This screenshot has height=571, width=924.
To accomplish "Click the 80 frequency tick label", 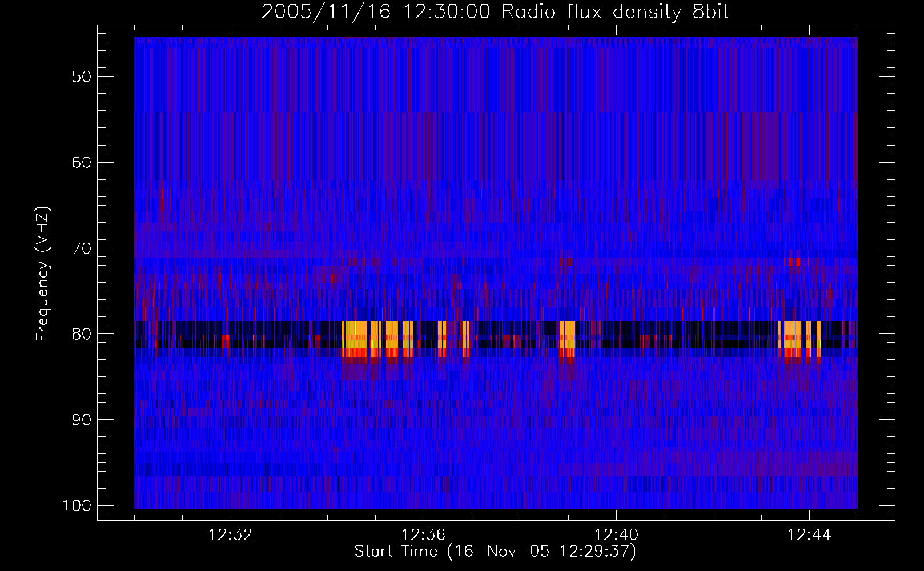I will [82, 334].
